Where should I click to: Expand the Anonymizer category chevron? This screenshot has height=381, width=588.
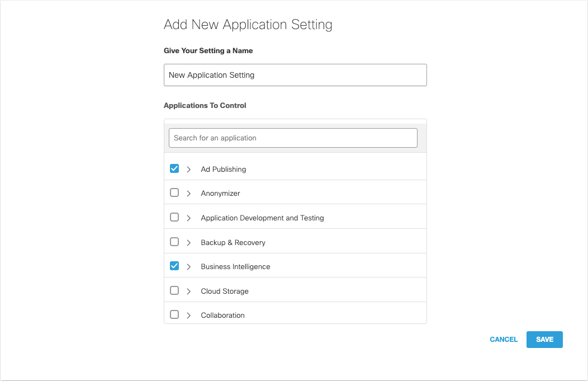[x=188, y=194]
